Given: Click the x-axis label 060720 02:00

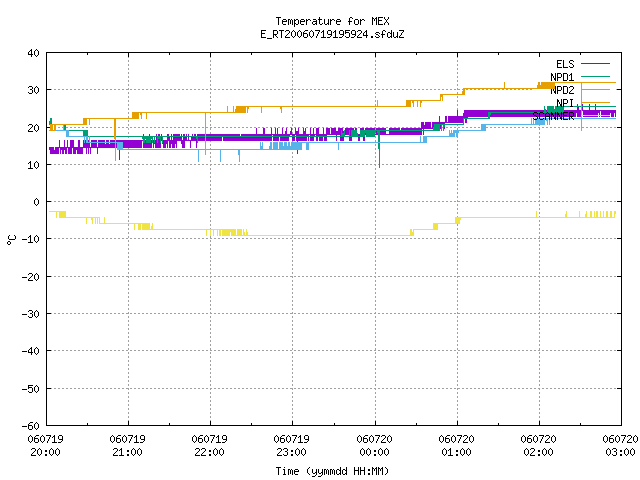Looking at the screenshot, I should click(538, 445).
